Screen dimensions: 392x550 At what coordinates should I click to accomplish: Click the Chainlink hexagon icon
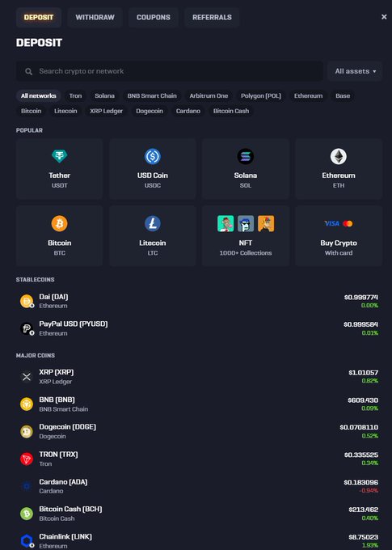[27, 541]
